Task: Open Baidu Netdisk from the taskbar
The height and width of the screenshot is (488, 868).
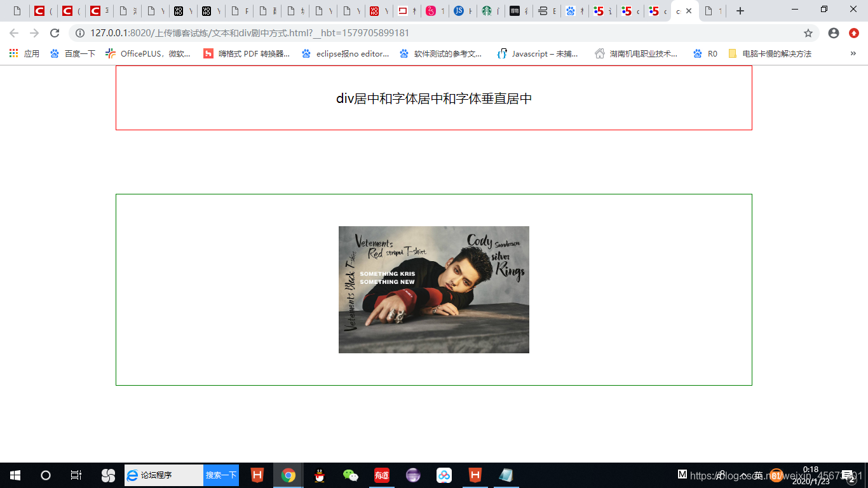Action: 444,475
